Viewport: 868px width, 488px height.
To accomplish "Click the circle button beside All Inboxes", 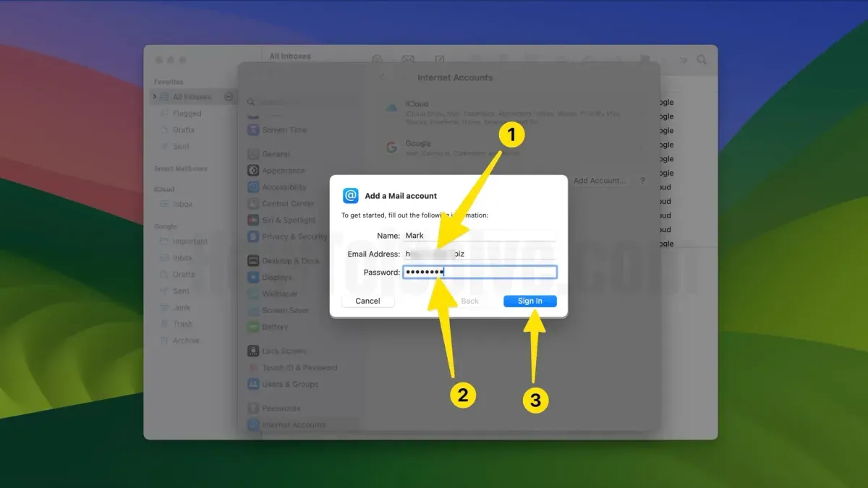I will pos(229,97).
